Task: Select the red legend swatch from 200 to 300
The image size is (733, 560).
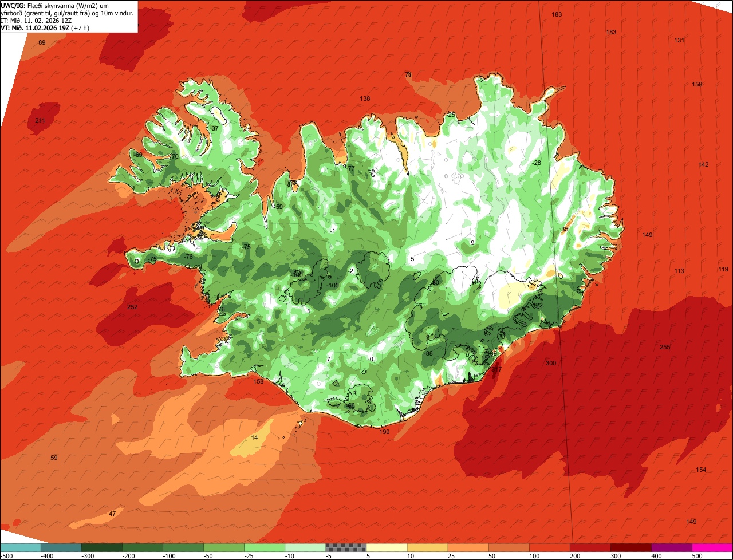Action: [x=590, y=547]
